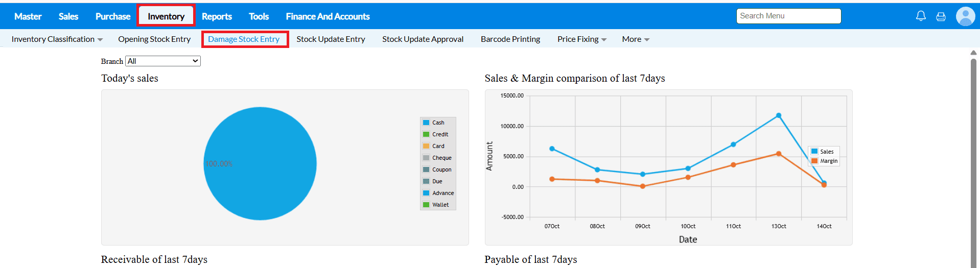
Task: Open Stock Update Approval page
Action: tap(423, 39)
